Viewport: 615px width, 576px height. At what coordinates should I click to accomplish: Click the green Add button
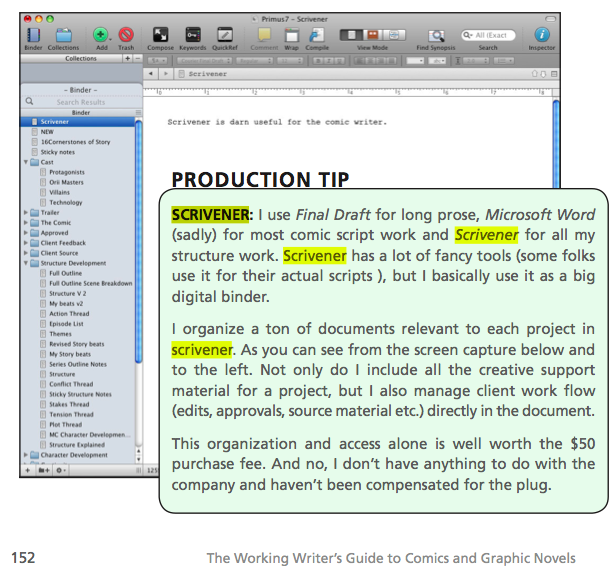point(101,35)
